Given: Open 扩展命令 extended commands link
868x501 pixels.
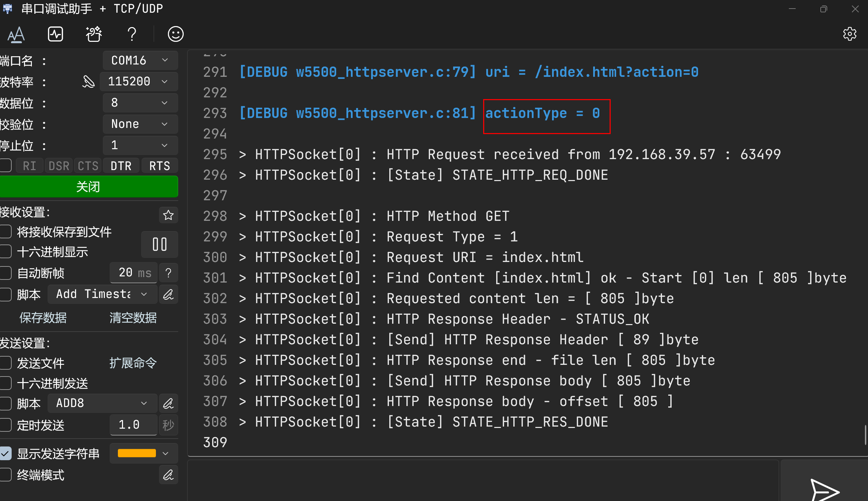Looking at the screenshot, I should (133, 363).
